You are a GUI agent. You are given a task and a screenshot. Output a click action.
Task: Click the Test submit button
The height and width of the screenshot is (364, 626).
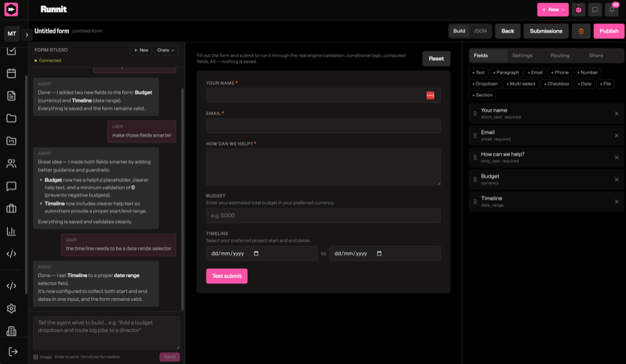pyautogui.click(x=227, y=276)
